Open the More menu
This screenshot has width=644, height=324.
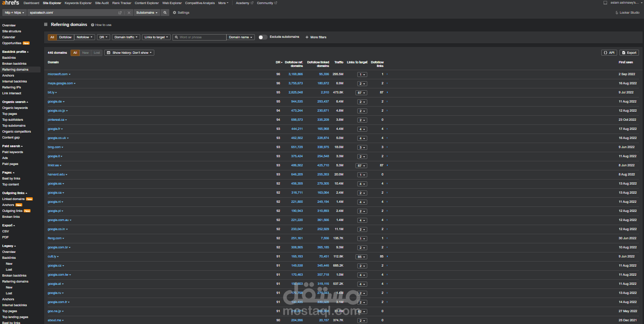[223, 3]
